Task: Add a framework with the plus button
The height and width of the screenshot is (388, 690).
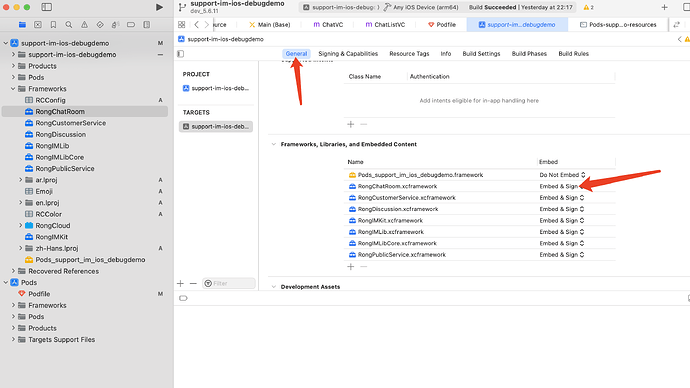Action: [351, 267]
